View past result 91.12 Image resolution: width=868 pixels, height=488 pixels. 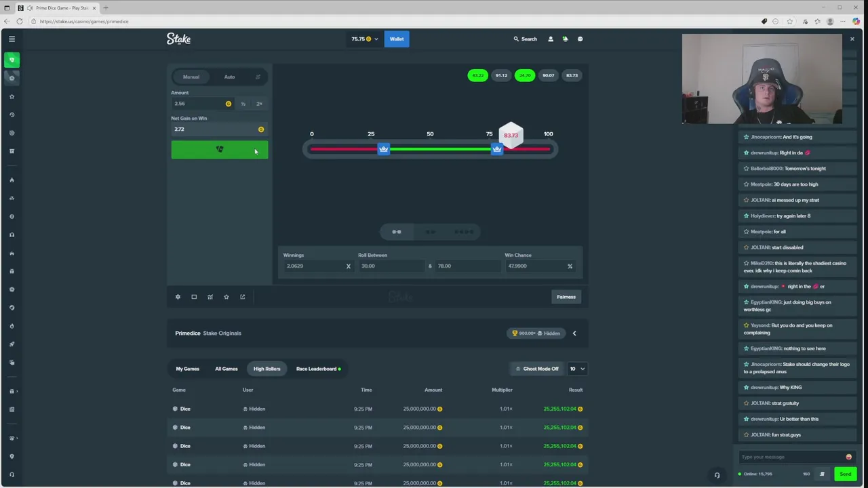point(501,75)
